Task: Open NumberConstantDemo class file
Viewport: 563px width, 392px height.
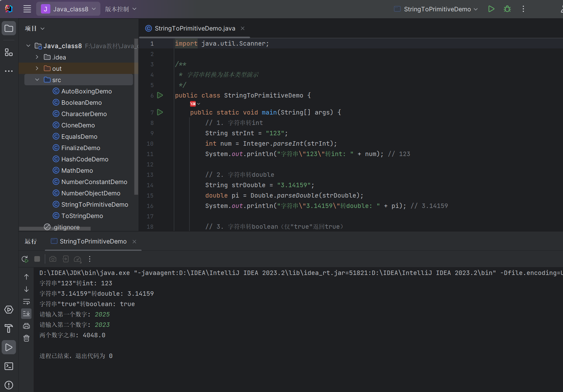Action: [x=94, y=182]
